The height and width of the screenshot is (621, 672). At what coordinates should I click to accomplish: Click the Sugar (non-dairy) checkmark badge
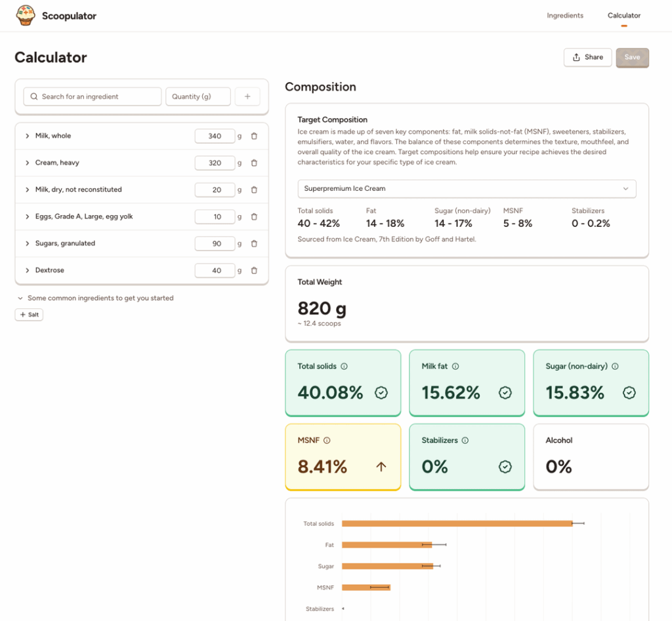click(629, 393)
